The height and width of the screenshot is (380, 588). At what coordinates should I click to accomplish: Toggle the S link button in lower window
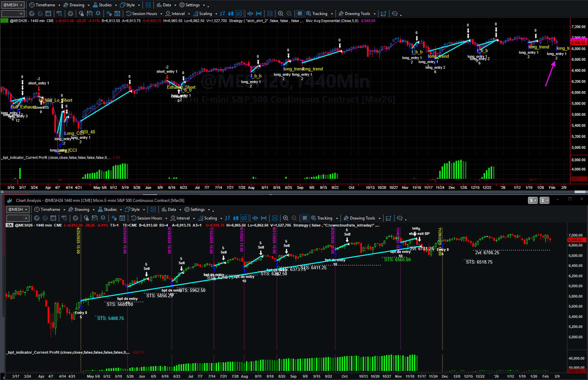pos(533,201)
